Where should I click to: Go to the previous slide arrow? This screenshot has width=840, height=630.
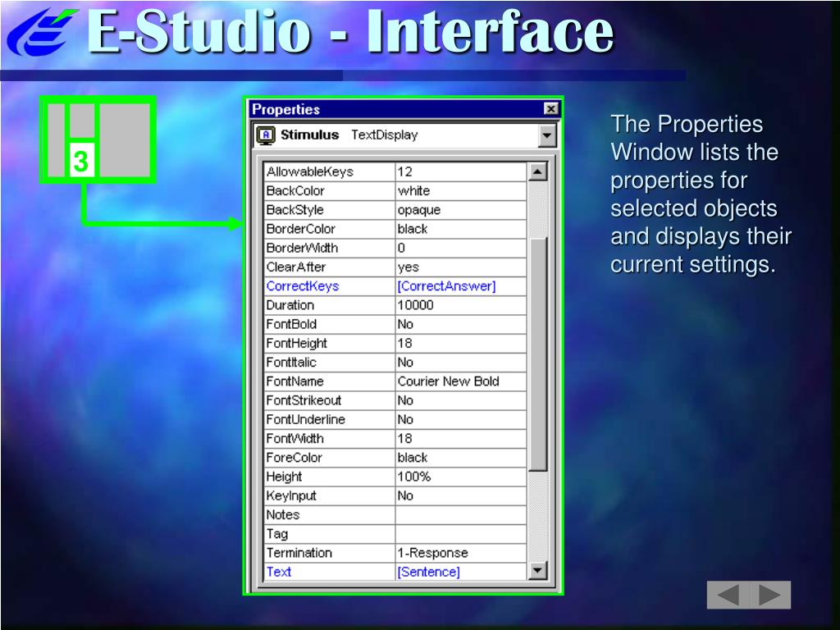(x=728, y=595)
